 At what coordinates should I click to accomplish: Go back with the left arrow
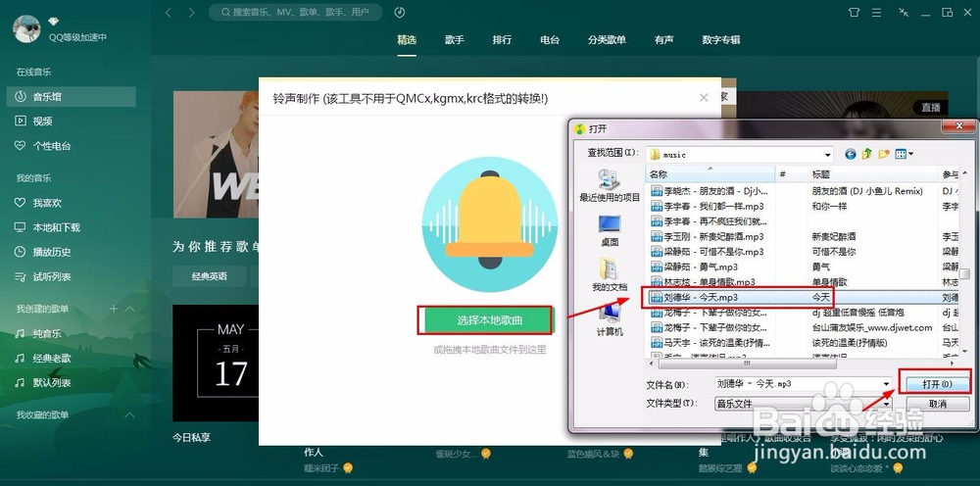(x=169, y=13)
